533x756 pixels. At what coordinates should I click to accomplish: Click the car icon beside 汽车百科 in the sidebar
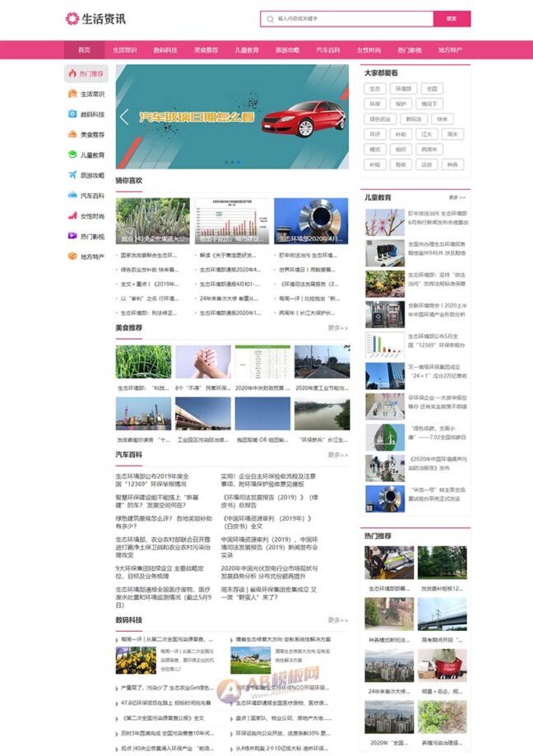coord(72,195)
